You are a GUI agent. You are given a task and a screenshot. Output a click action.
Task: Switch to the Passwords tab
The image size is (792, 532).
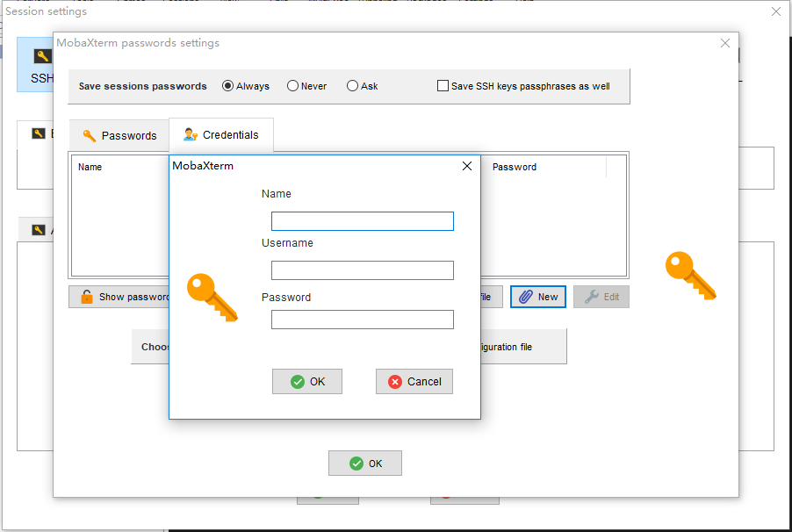click(x=119, y=135)
